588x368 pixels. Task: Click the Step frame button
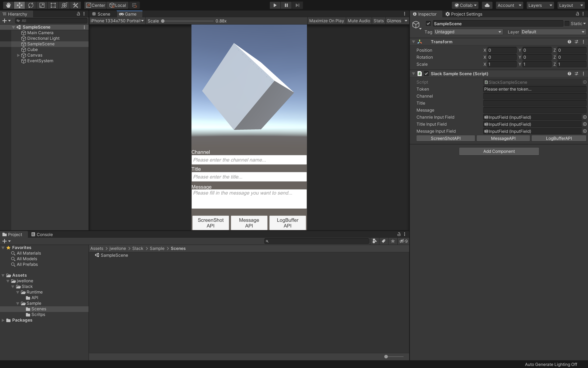coord(297,5)
